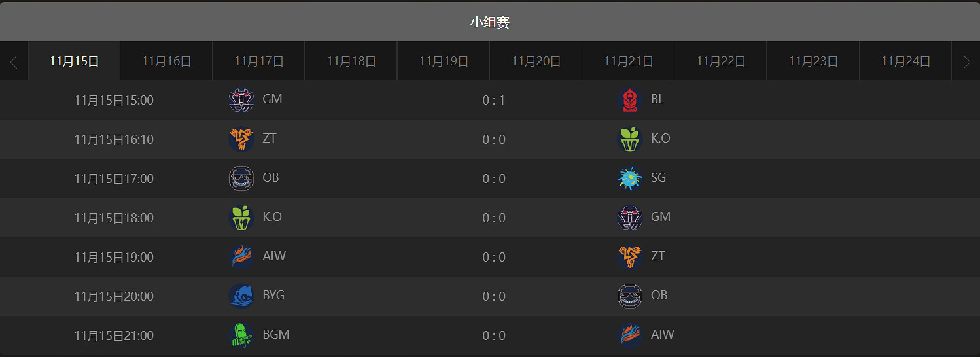This screenshot has height=357, width=980.
Task: Click AIW team logo in 19:00 match
Action: pyautogui.click(x=241, y=257)
